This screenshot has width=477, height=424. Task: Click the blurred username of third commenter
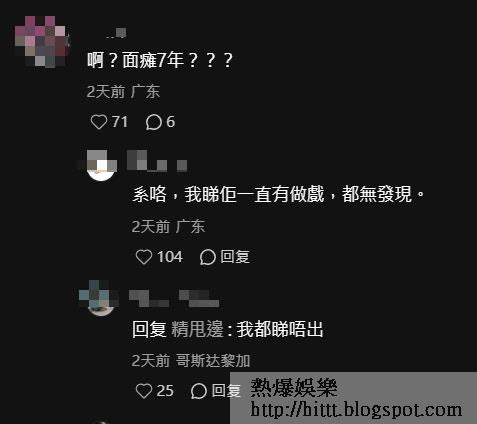click(x=174, y=298)
